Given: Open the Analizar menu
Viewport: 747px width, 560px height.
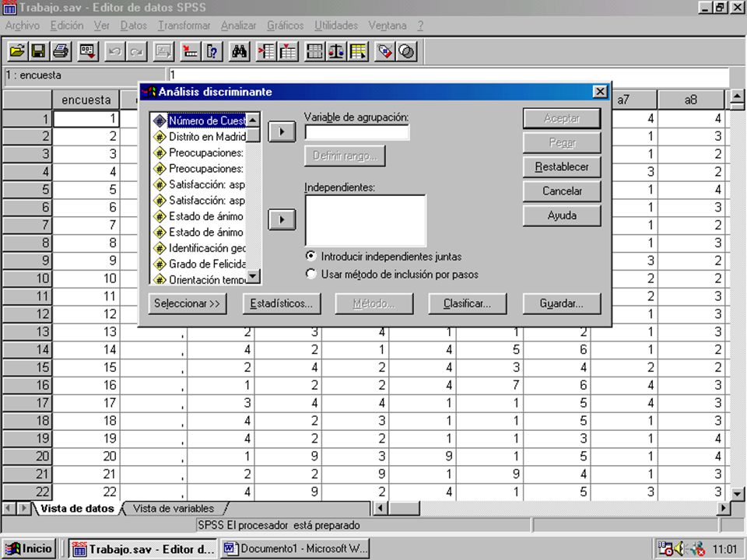Looking at the screenshot, I should tap(238, 25).
